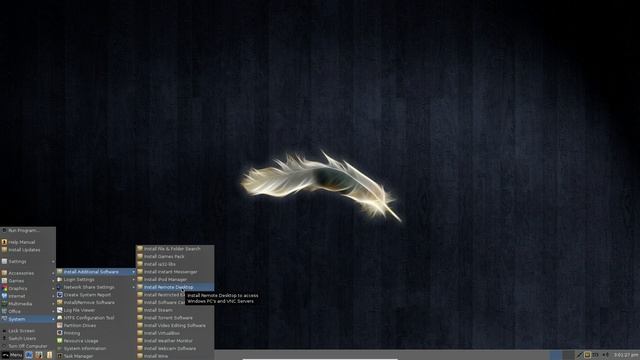Select Install Updates in the main menu

pyautogui.click(x=28, y=250)
